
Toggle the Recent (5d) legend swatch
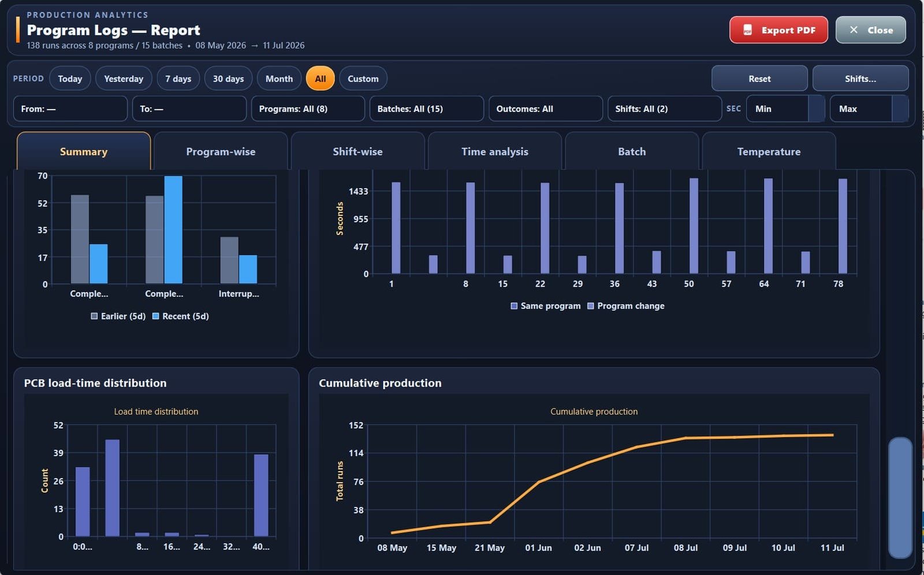[156, 316]
